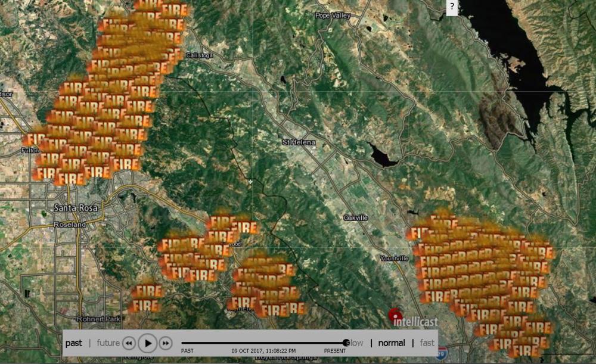
Task: Set animation speed to fast
Action: tap(427, 343)
